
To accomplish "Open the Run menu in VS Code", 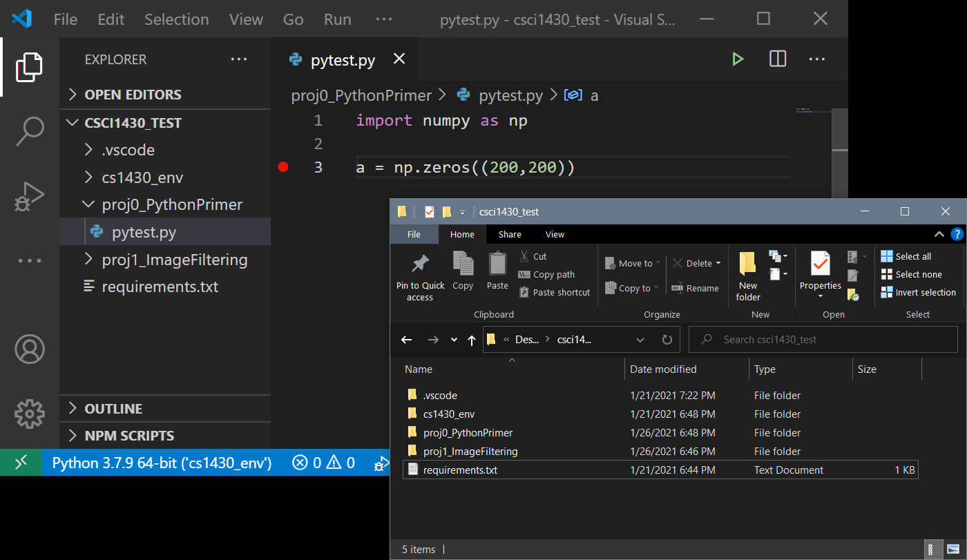I will pyautogui.click(x=337, y=19).
